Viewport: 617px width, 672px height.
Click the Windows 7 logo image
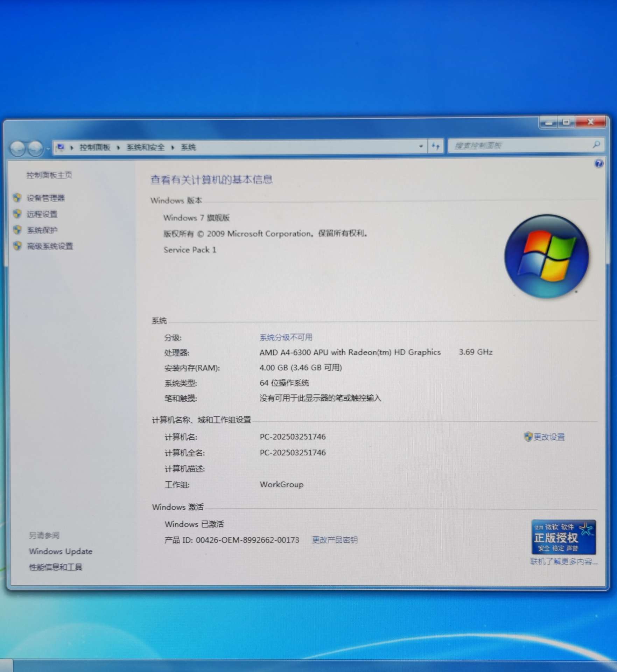[546, 256]
